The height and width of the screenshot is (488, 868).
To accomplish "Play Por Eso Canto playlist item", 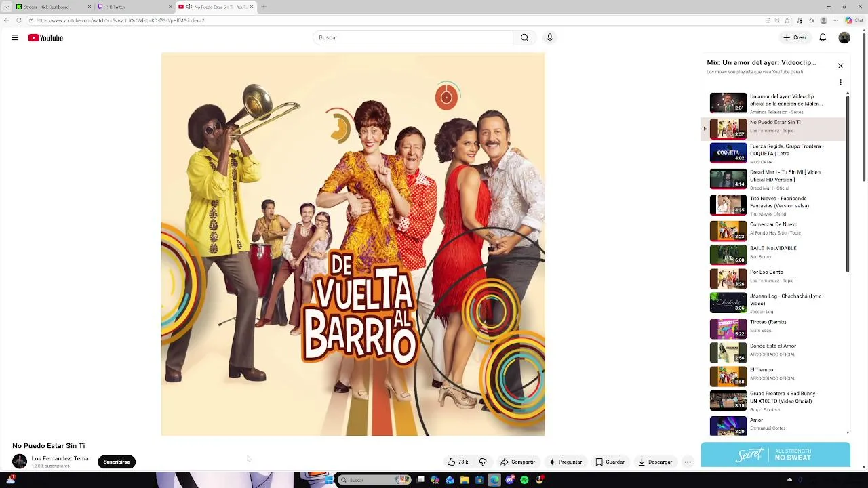I will (773, 278).
